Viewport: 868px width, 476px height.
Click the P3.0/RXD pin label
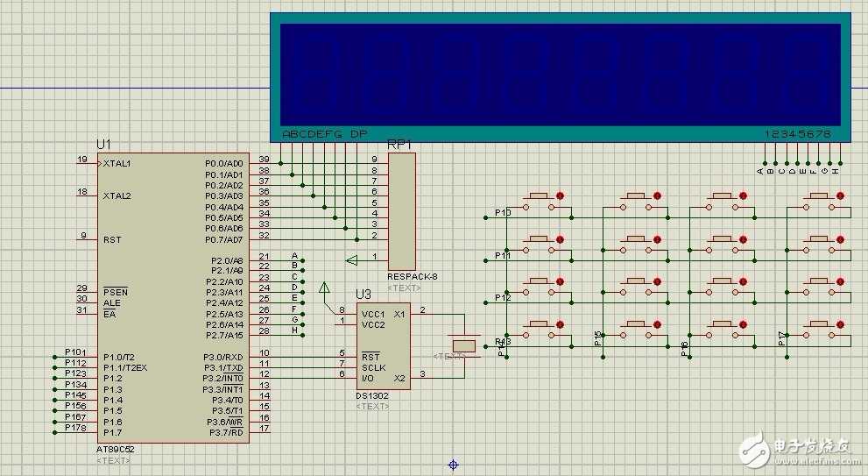click(x=223, y=358)
